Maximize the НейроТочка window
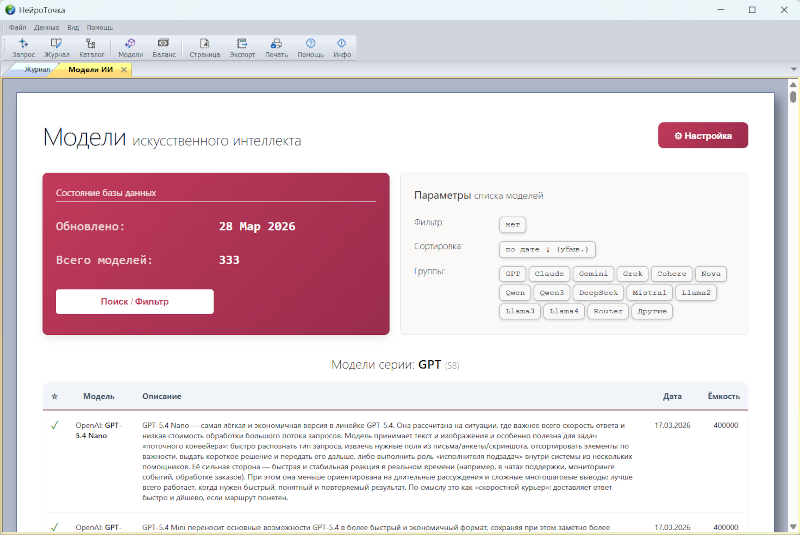The image size is (800, 536). point(752,10)
